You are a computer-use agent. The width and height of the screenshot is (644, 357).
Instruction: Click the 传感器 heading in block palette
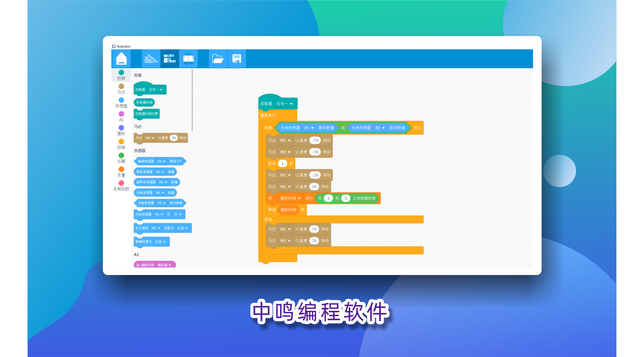[x=140, y=151]
